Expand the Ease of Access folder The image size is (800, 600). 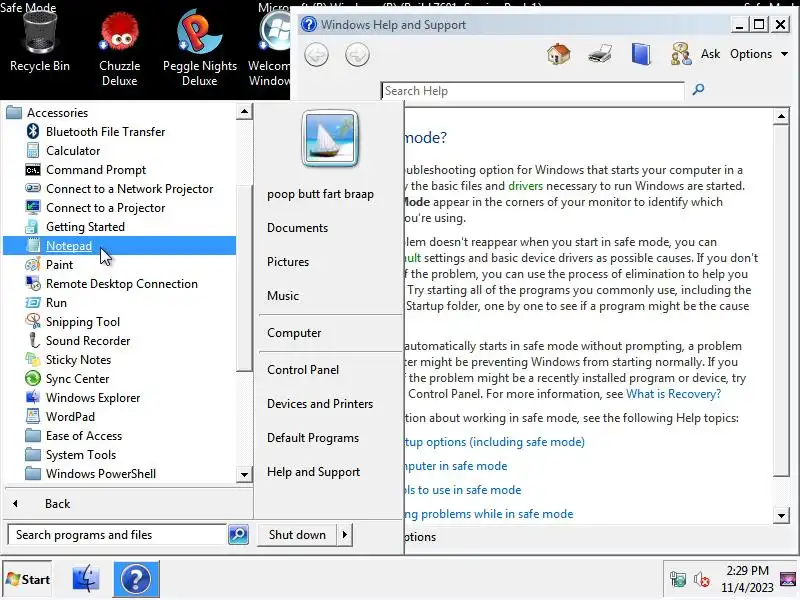119,436
